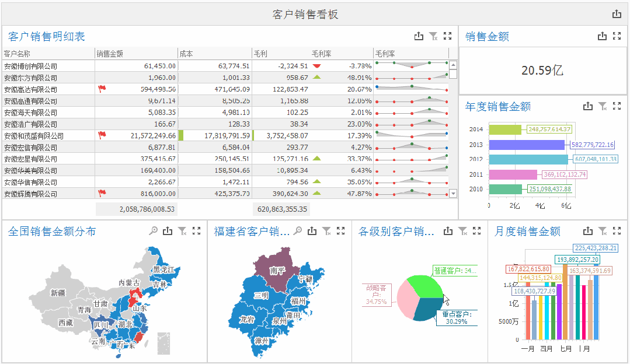Open the filter icon on 客户销售明细表 panel

433,36
